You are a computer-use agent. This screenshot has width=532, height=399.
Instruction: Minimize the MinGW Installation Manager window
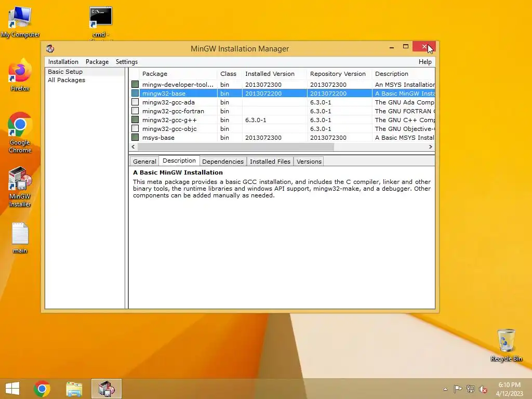[392, 47]
